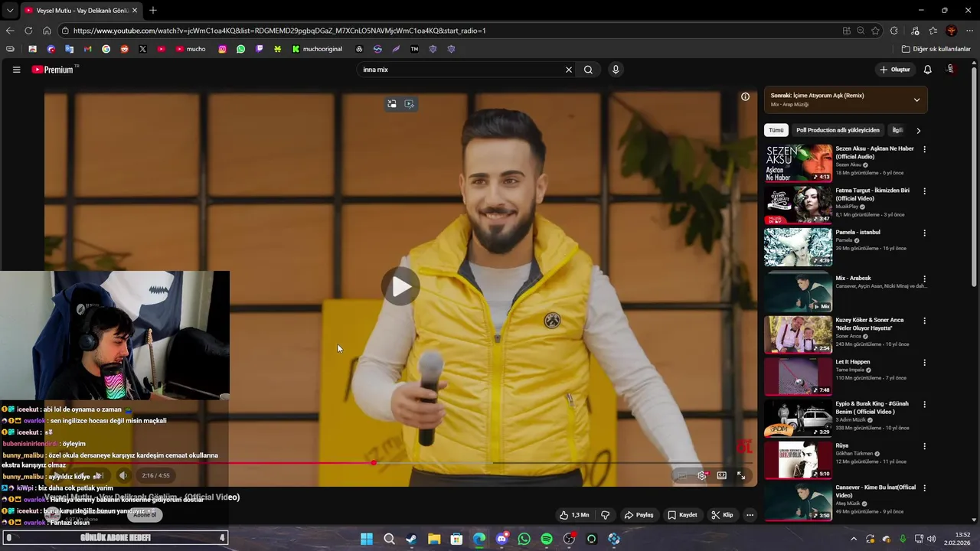
Task: Open the browser favorites list icon
Action: point(933,31)
